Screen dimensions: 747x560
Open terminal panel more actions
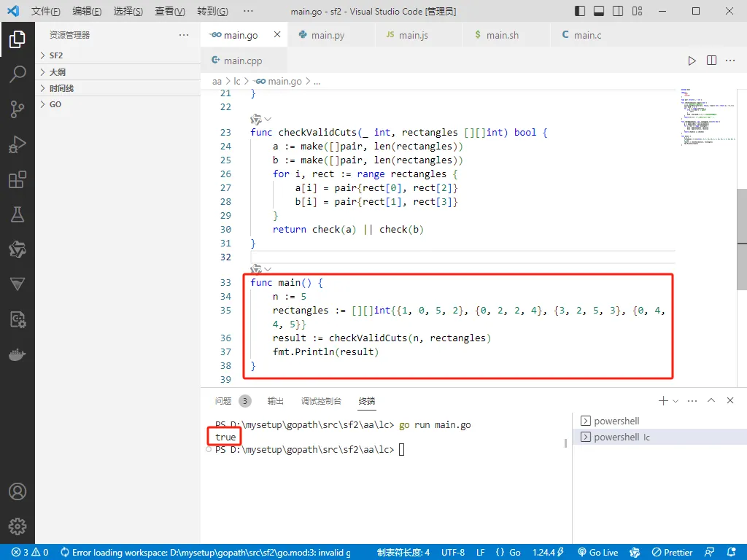pos(692,401)
